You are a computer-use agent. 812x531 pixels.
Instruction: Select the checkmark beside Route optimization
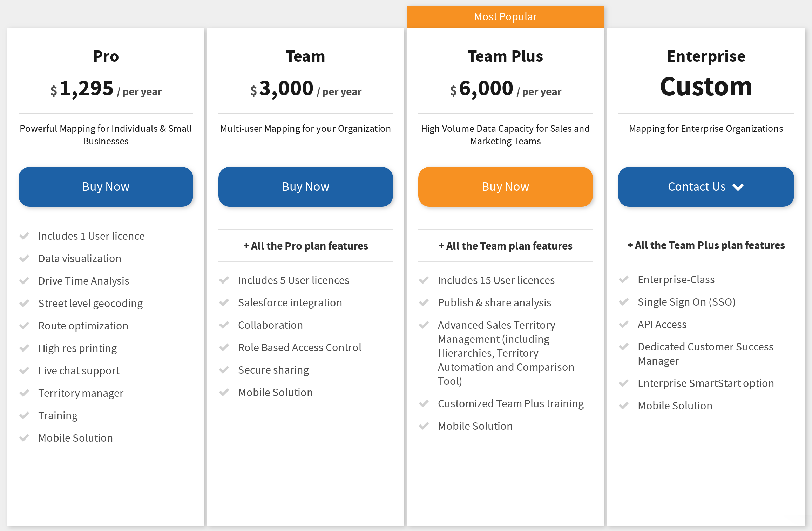[x=25, y=326]
